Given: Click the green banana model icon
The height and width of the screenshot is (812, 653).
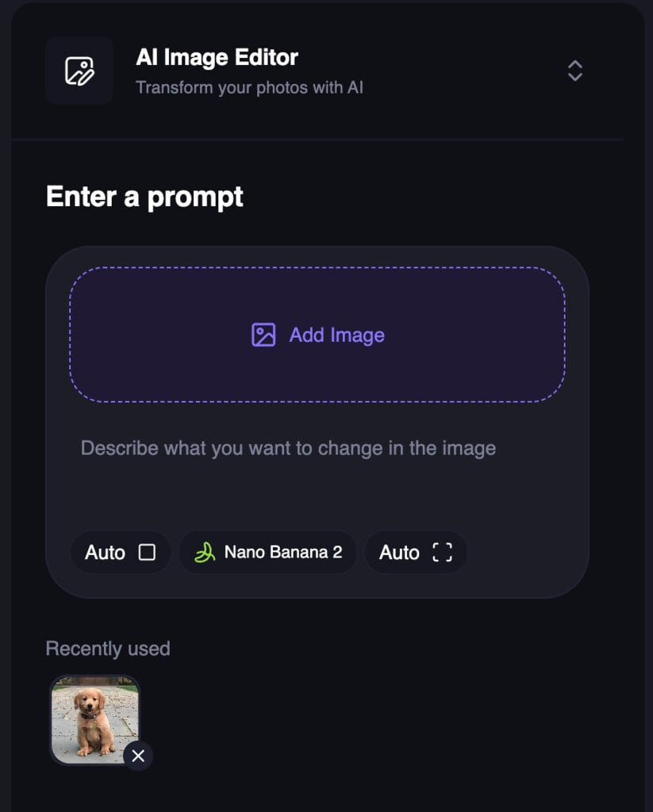Looking at the screenshot, I should [205, 552].
